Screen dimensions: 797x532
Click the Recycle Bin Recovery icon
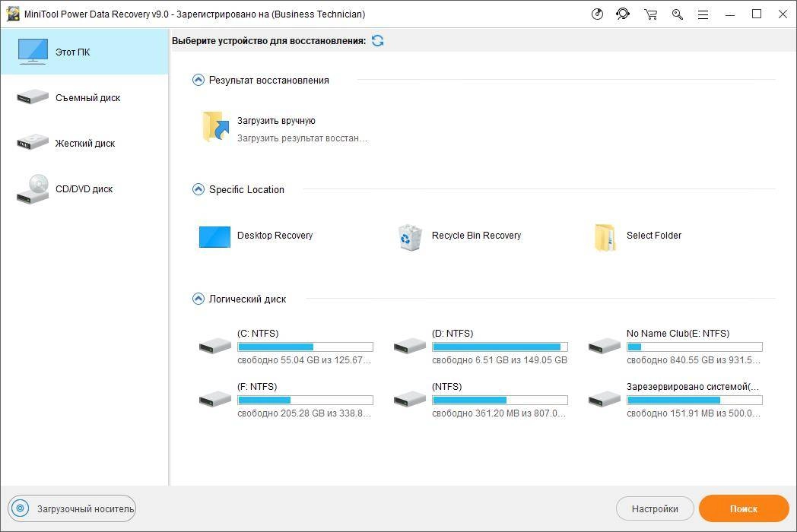click(410, 237)
